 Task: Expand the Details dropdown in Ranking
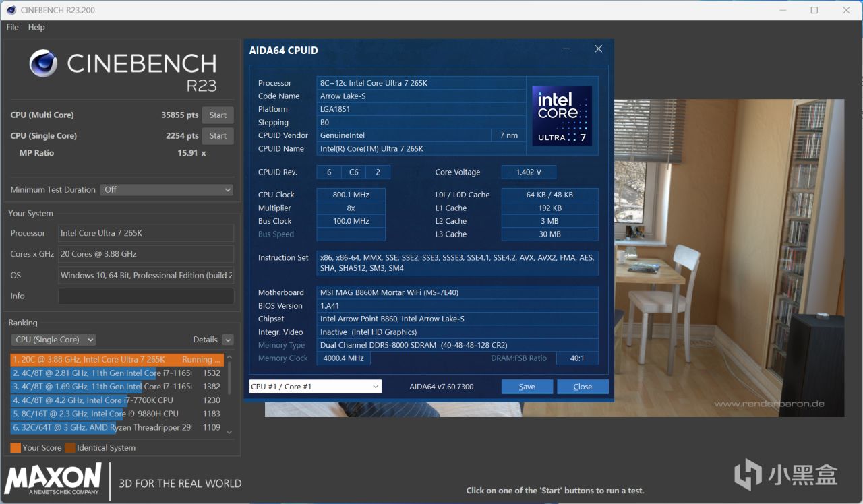point(228,340)
